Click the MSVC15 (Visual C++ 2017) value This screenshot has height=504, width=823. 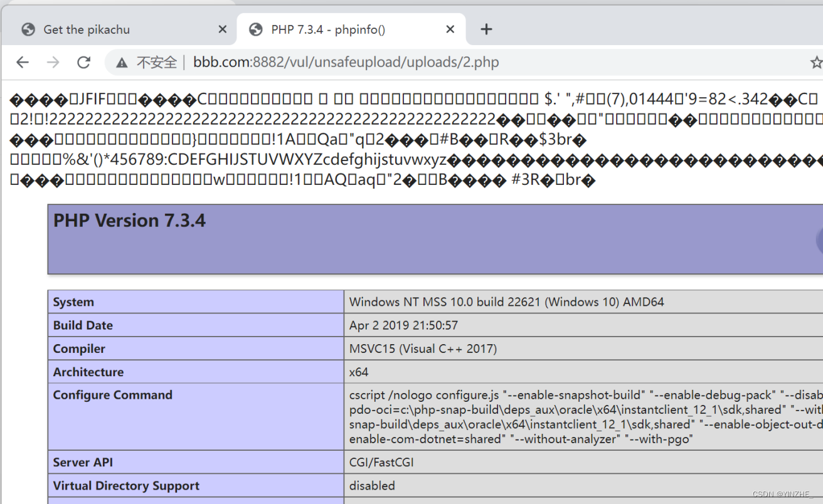[423, 349]
